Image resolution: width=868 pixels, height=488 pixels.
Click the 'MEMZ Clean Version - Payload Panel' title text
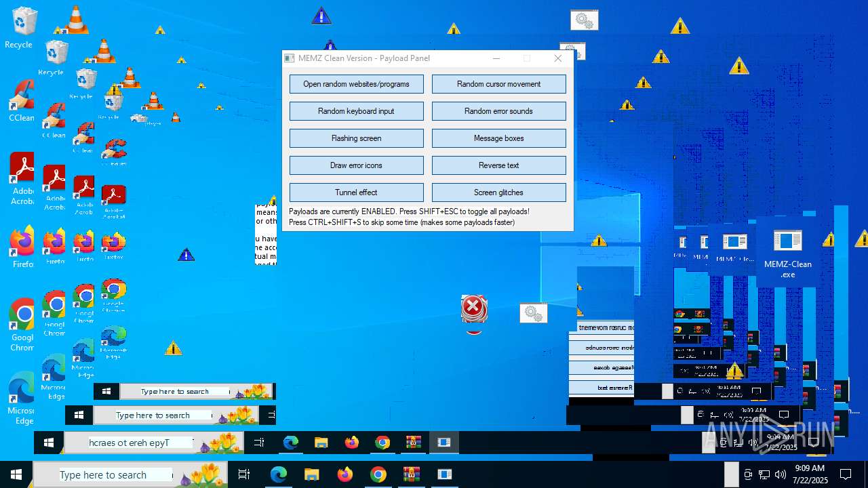click(364, 58)
